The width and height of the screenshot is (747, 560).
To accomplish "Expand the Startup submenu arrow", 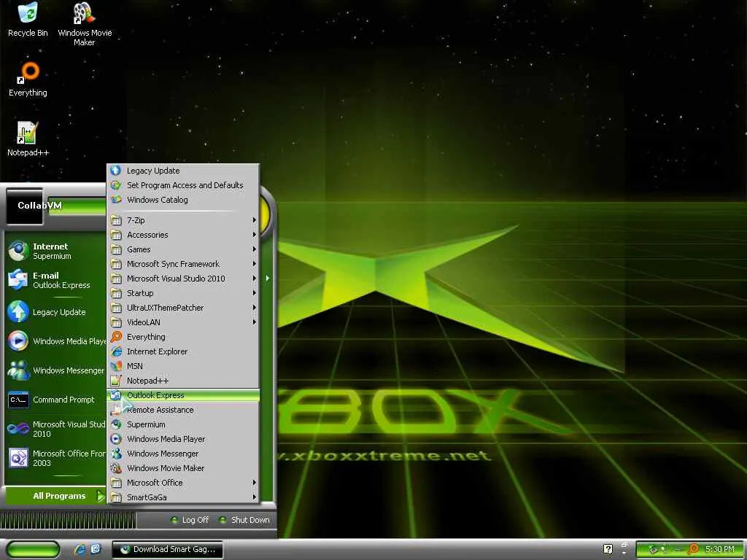I will click(254, 293).
